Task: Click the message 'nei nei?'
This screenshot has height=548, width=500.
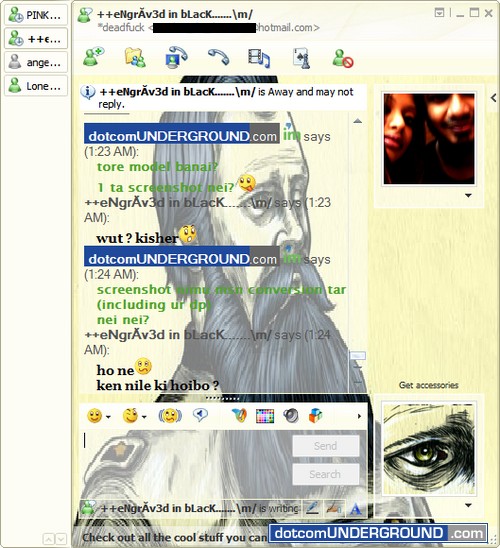Action: pos(123,320)
